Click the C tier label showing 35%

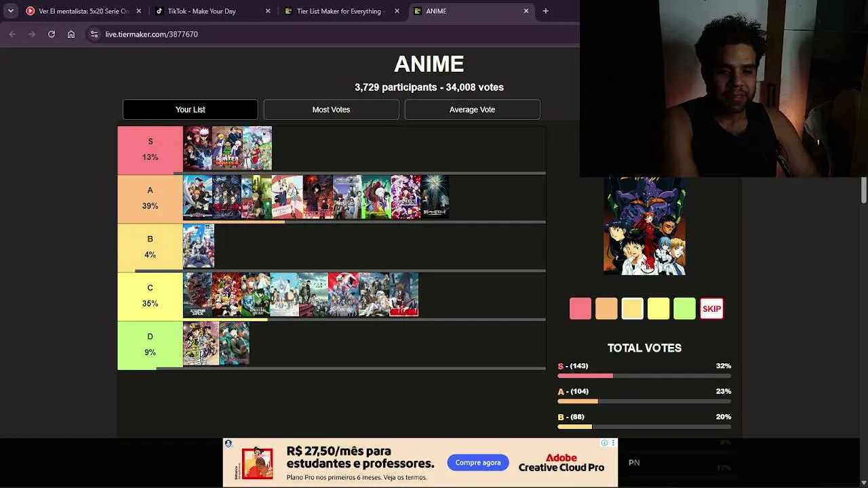(150, 297)
